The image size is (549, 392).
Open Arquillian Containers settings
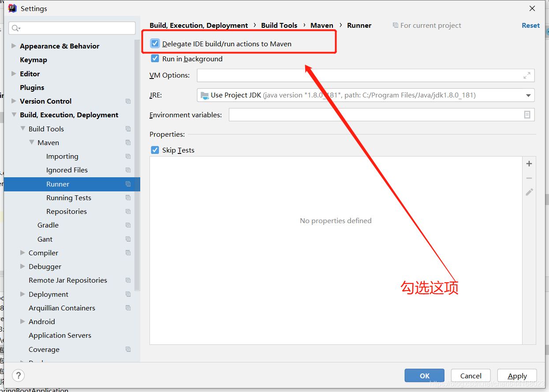62,308
